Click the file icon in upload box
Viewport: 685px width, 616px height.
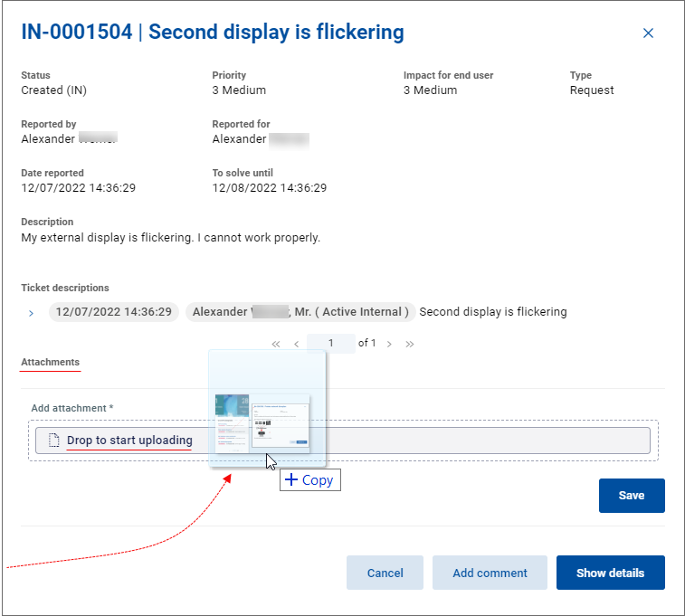pyautogui.click(x=53, y=441)
